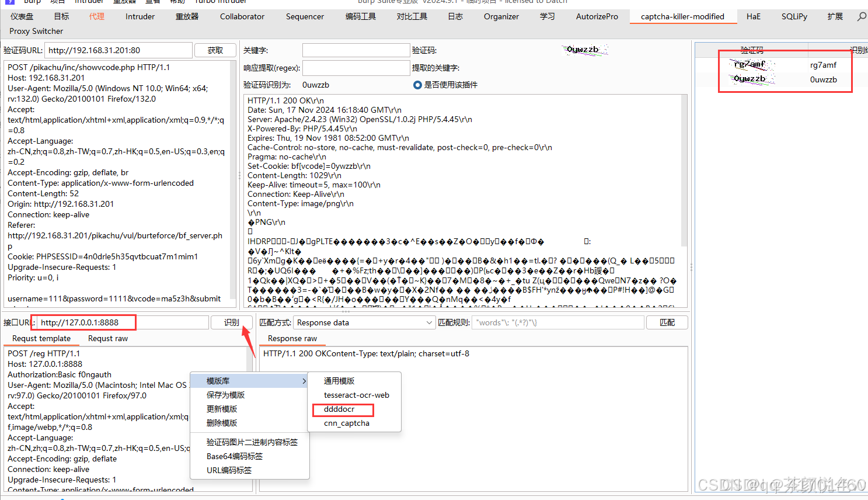
Task: Expand the 模版库 submenu
Action: (249, 381)
